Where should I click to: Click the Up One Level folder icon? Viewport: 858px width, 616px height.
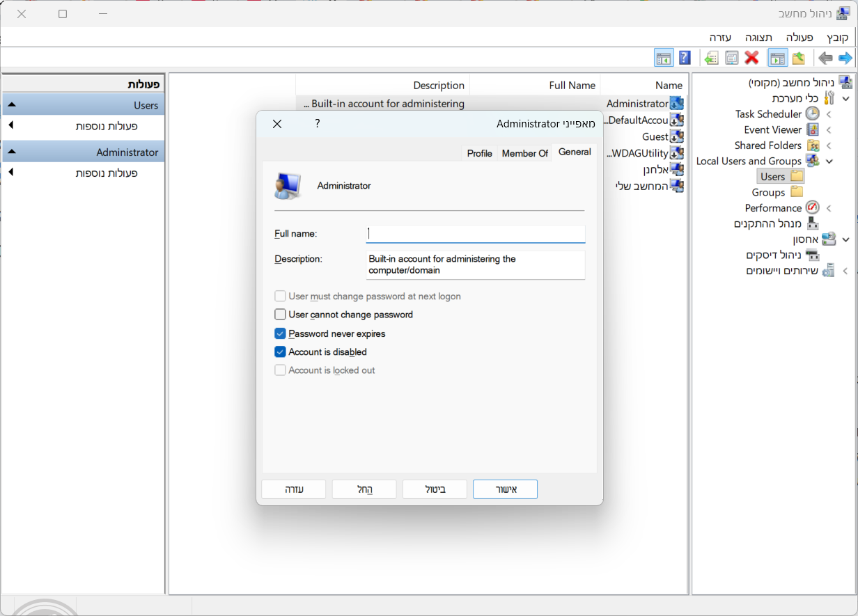pyautogui.click(x=798, y=58)
